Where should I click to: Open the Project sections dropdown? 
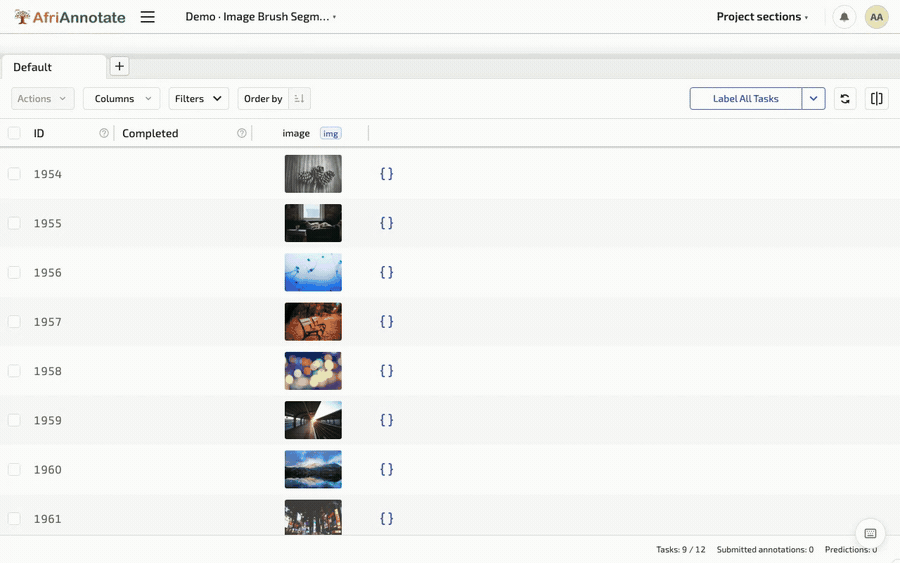pyautogui.click(x=762, y=17)
